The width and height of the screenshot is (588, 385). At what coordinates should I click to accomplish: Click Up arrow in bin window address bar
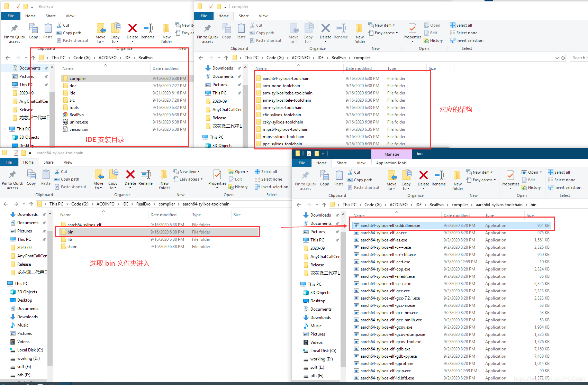[324, 205]
